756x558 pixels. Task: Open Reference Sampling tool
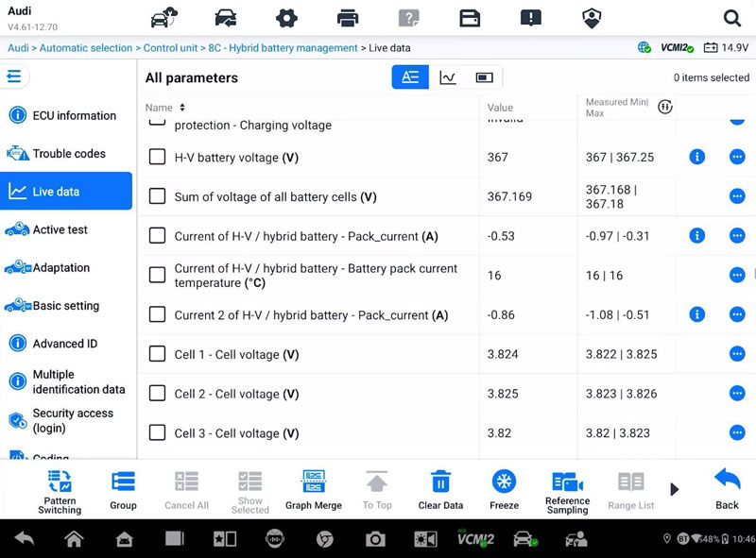567,483
